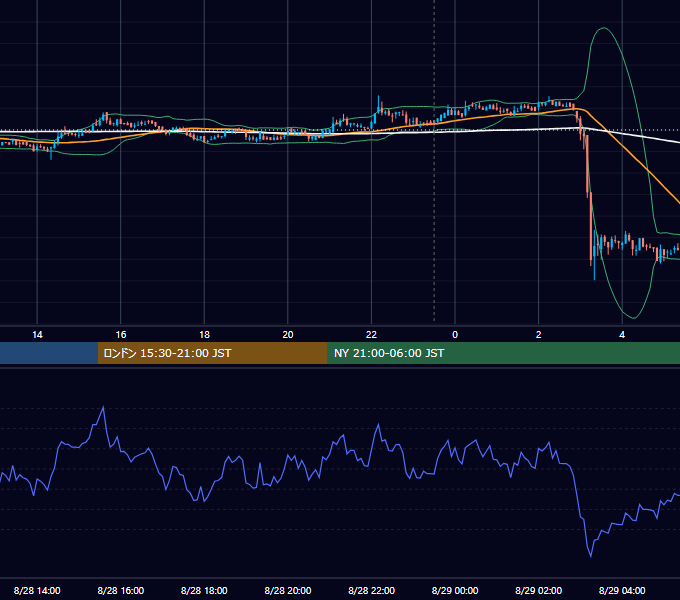Click the 14 hour axis label
This screenshot has width=680, height=600.
[x=37, y=335]
